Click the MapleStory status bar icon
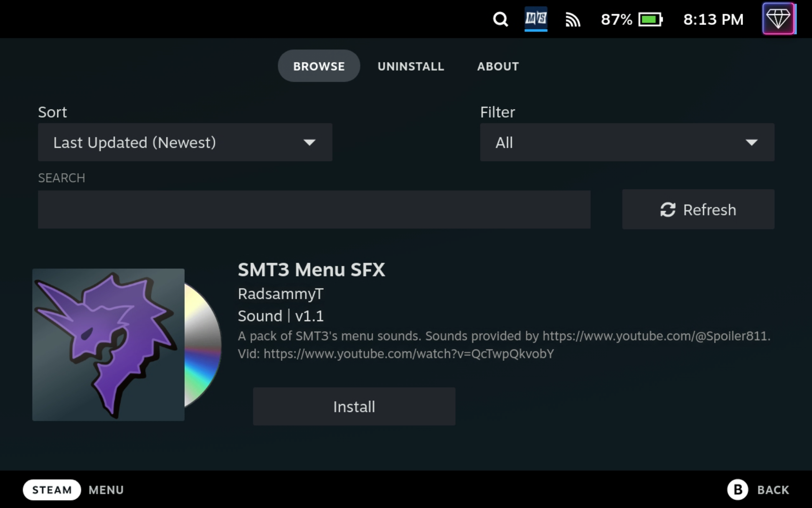This screenshot has height=508, width=812. click(x=536, y=19)
